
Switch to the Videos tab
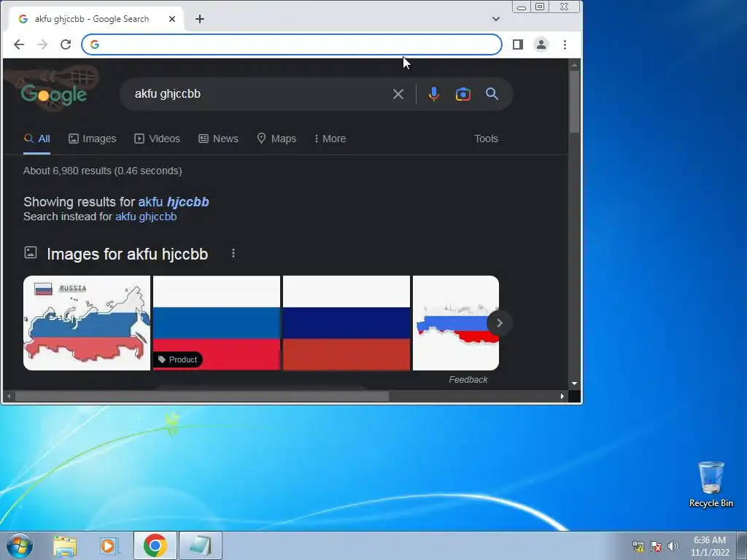point(158,139)
